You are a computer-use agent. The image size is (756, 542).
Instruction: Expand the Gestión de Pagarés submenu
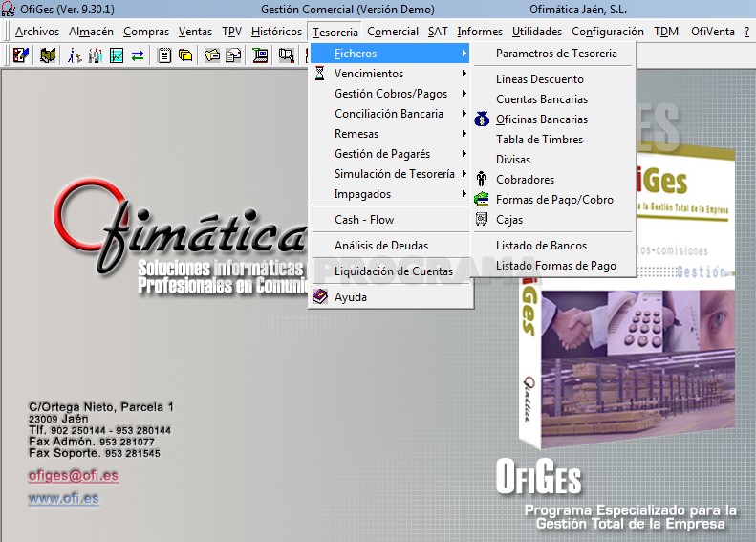click(391, 154)
